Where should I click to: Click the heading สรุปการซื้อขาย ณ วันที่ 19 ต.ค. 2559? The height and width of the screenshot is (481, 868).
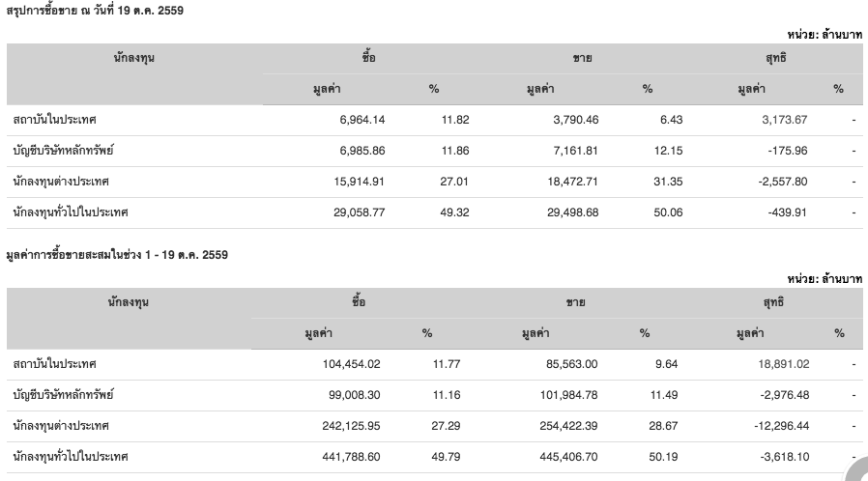coord(95,11)
